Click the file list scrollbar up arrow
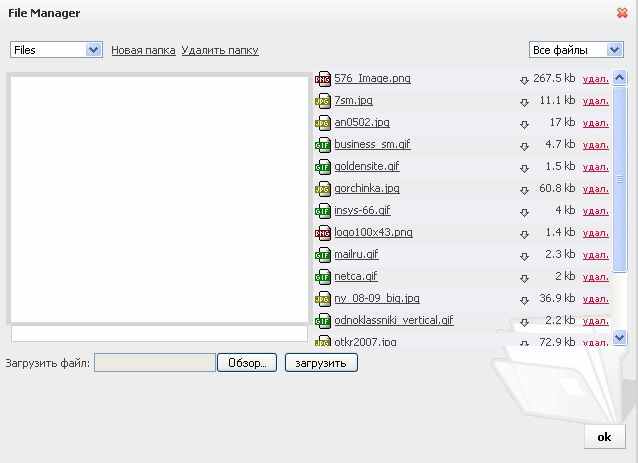 click(x=620, y=78)
